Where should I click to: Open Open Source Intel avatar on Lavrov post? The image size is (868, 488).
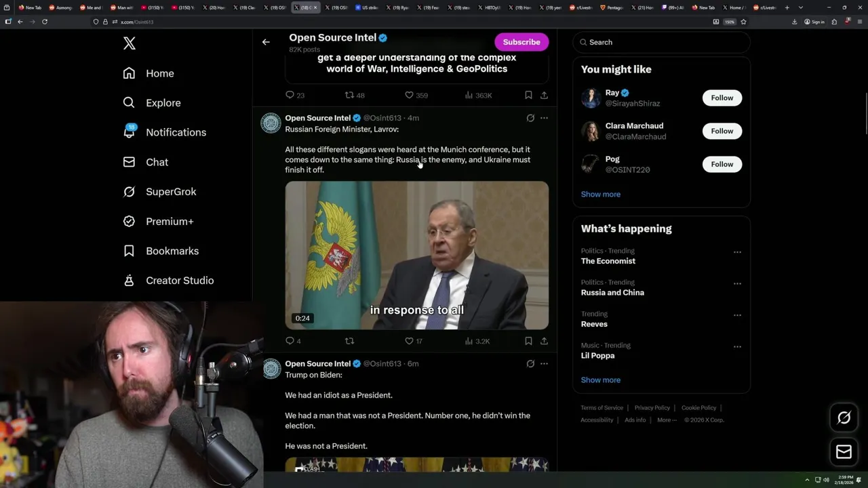pos(271,123)
